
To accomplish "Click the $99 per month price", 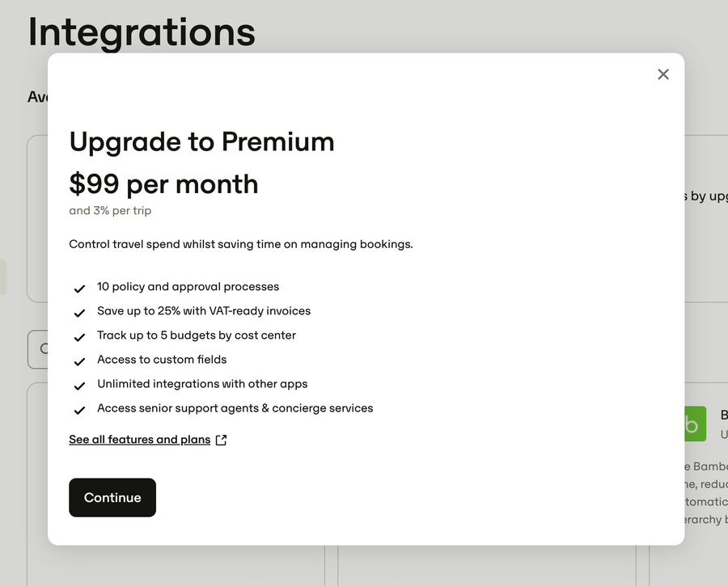I will [x=163, y=184].
